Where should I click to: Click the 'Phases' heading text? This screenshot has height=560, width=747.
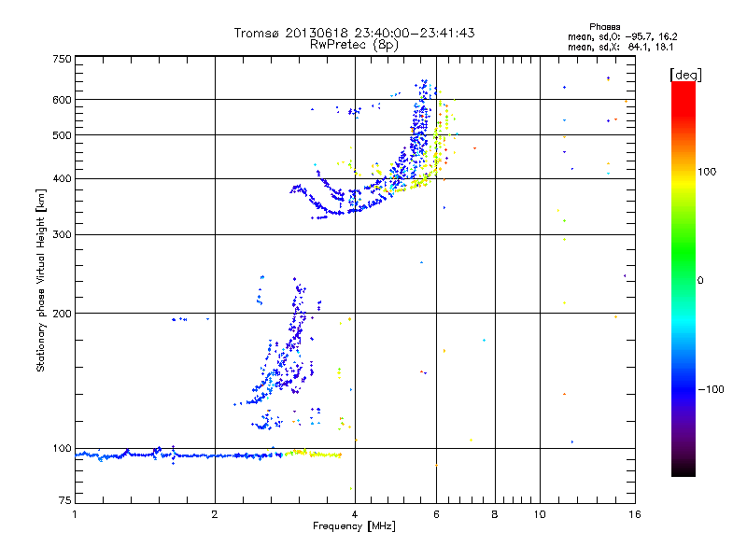pyautogui.click(x=604, y=27)
